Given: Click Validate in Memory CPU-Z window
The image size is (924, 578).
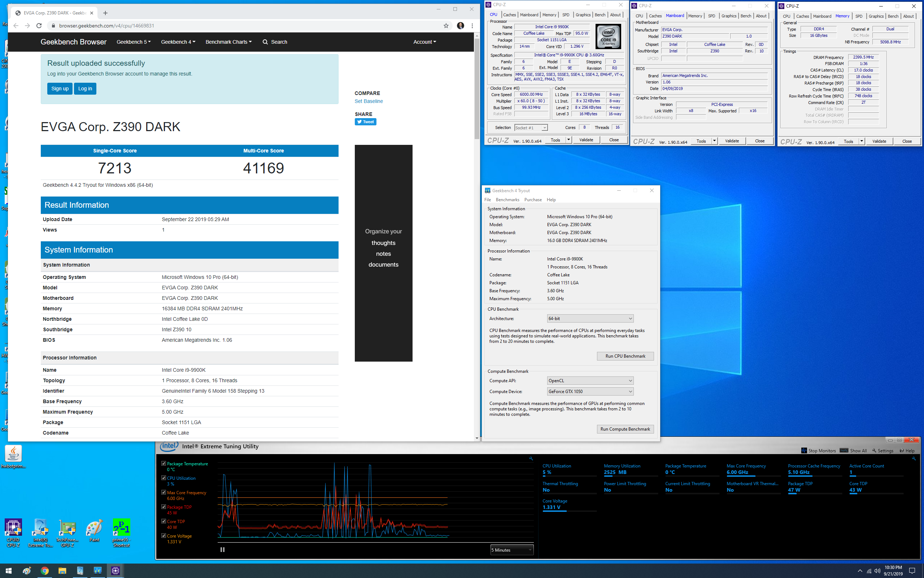Looking at the screenshot, I should click(879, 142).
